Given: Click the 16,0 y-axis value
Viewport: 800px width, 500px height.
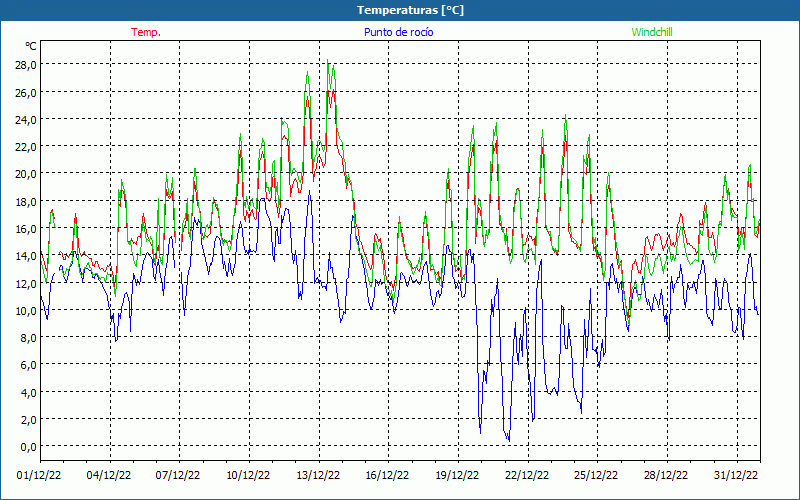Looking at the screenshot, I should click(27, 229).
